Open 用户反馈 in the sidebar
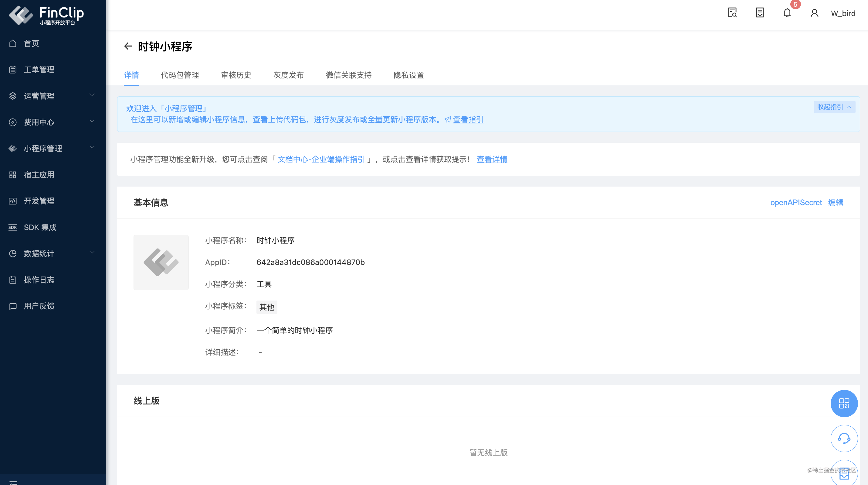 tap(39, 306)
